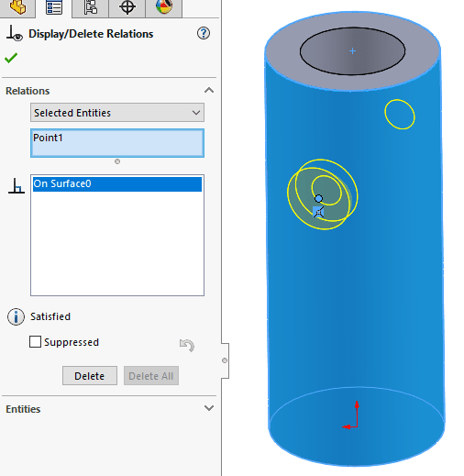Image resolution: width=464 pixels, height=476 pixels.
Task: Select Point1 in the entities box
Action: (x=48, y=138)
